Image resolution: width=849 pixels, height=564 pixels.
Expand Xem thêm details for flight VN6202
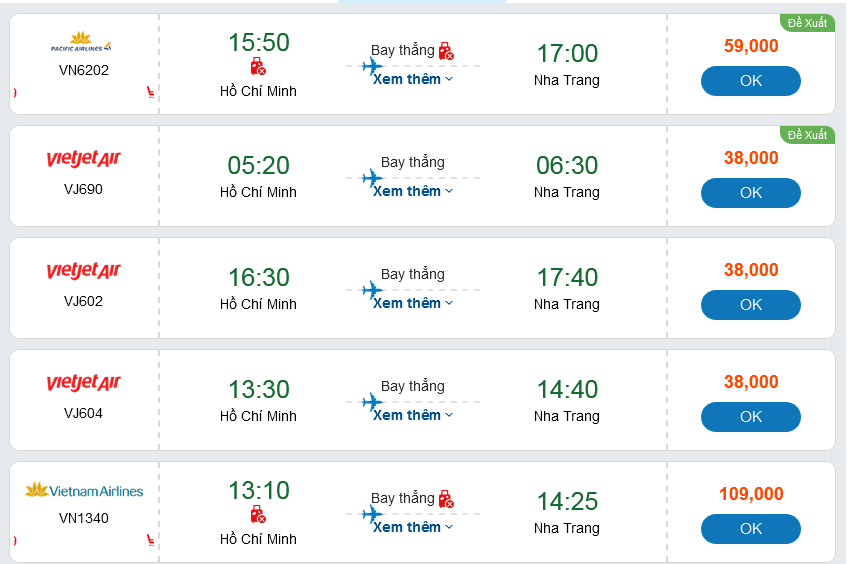pyautogui.click(x=412, y=79)
